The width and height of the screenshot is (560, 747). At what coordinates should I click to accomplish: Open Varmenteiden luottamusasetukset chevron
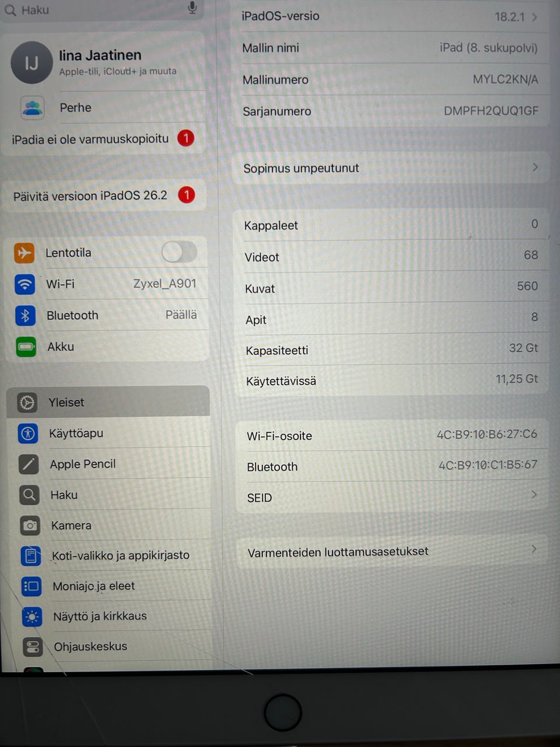tap(534, 549)
